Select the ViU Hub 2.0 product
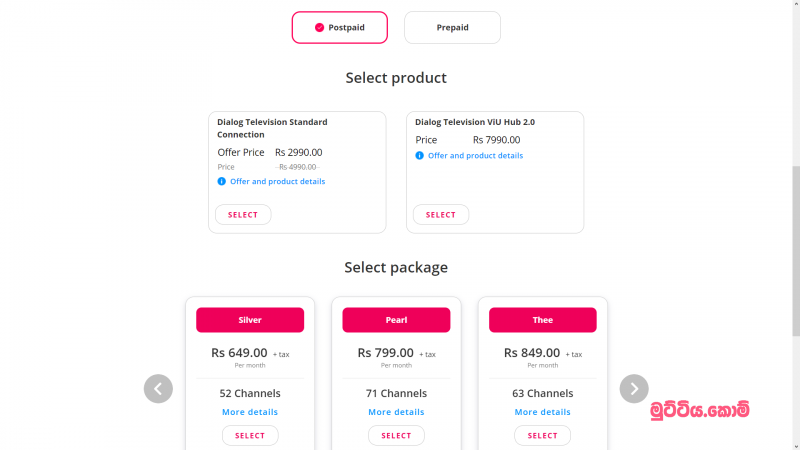Screen dimensions: 800x450 [441, 215]
